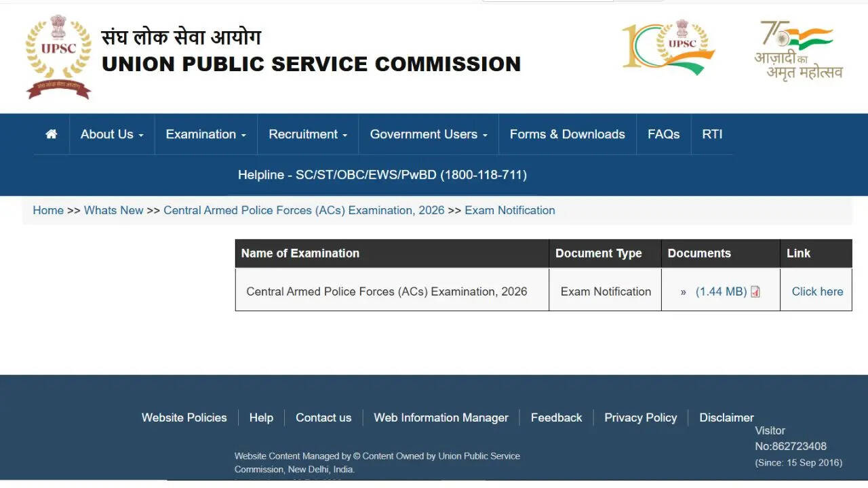
Task: Click Contact us in the footer
Action: pos(323,418)
